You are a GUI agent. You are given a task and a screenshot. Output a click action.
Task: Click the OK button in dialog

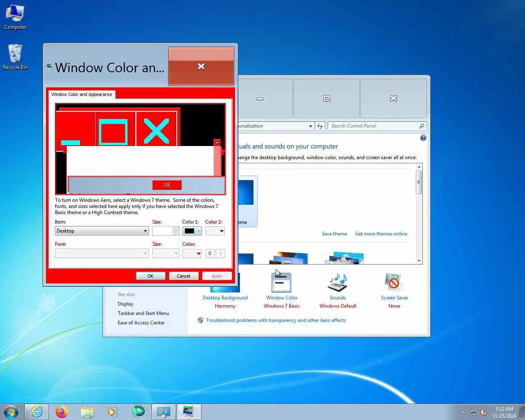pyautogui.click(x=151, y=276)
